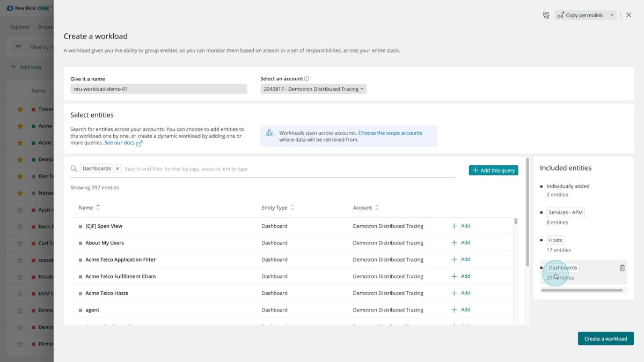The height and width of the screenshot is (362, 644).
Task: Favorite the DEM D row star in background list
Action: tap(20, 293)
